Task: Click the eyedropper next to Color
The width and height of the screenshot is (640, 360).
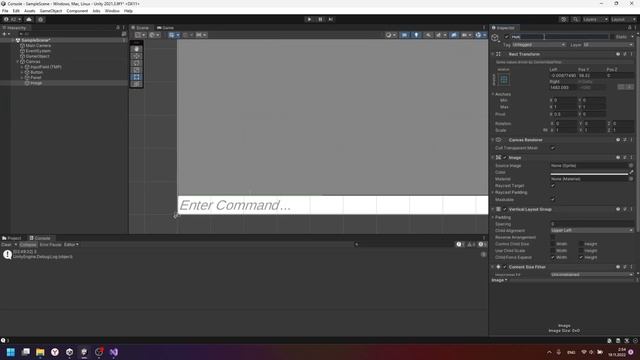Action: [631, 172]
